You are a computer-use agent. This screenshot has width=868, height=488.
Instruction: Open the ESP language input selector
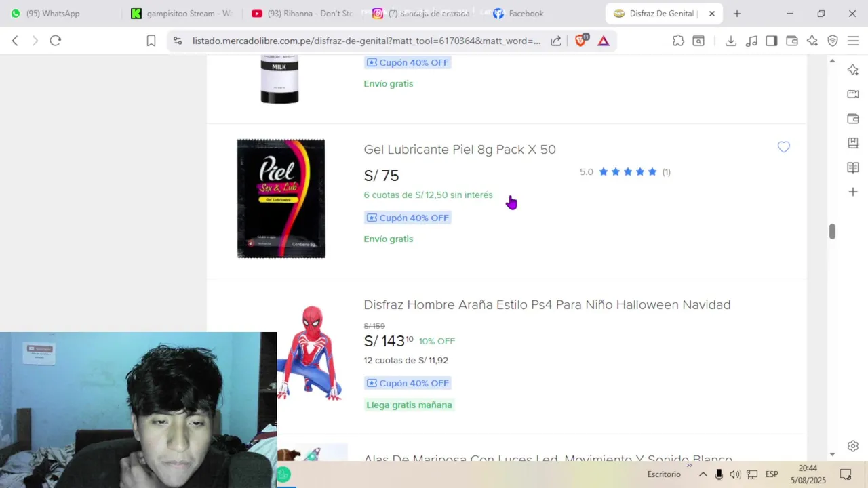(772, 474)
